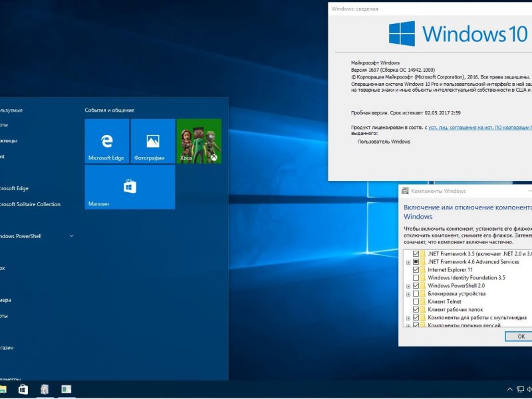Toggle .NET Framework 4.6 Advanced Services checkbox

point(416,262)
